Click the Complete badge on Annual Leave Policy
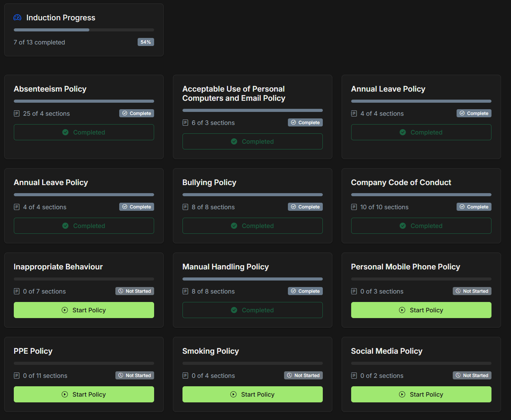The height and width of the screenshot is (420, 511). point(474,113)
